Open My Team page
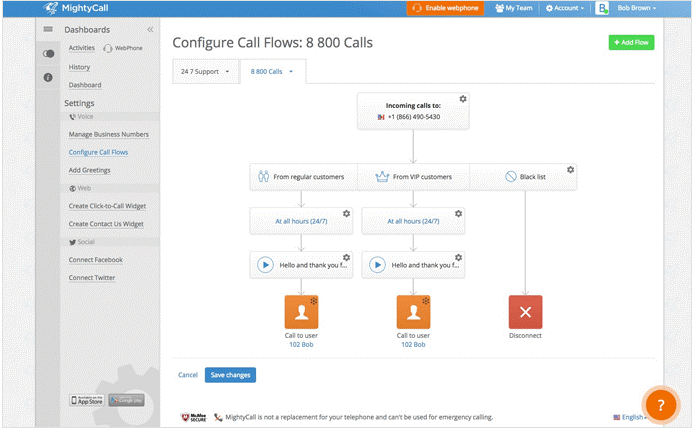The height and width of the screenshot is (432, 694). 513,8
